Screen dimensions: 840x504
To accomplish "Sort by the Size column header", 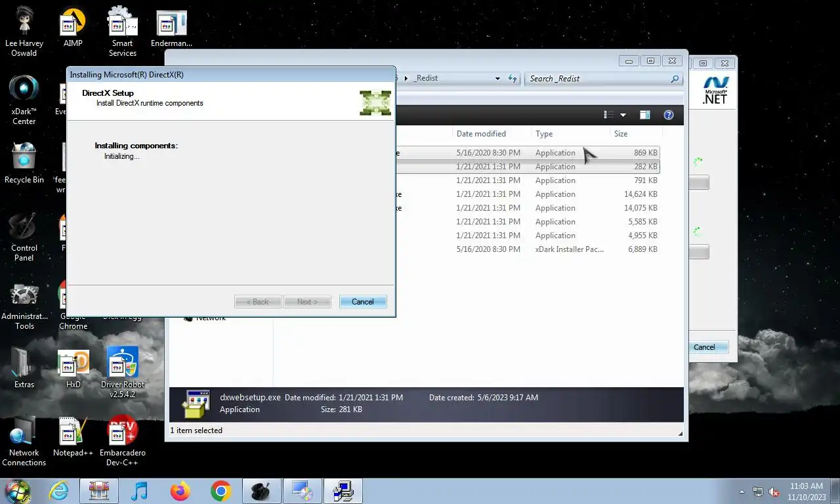I will click(x=621, y=134).
